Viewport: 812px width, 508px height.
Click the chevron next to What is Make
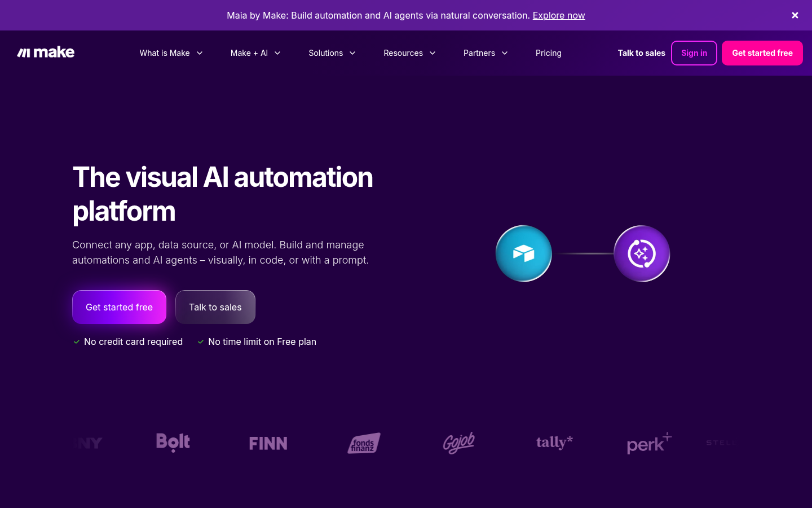coord(200,53)
